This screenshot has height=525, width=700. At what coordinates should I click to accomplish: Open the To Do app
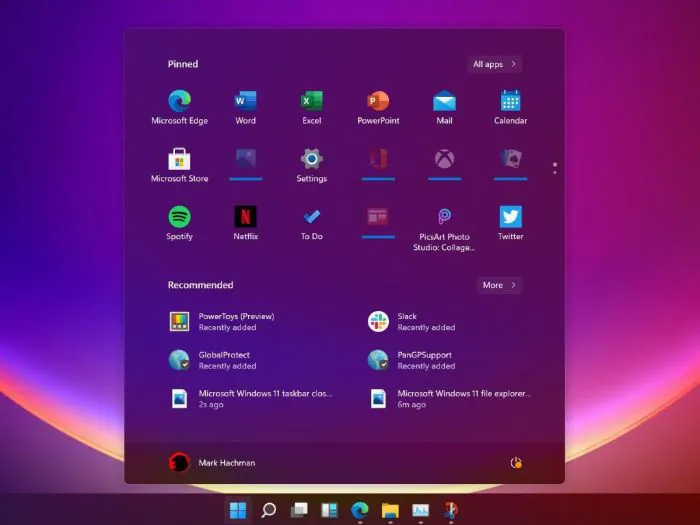pos(312,223)
